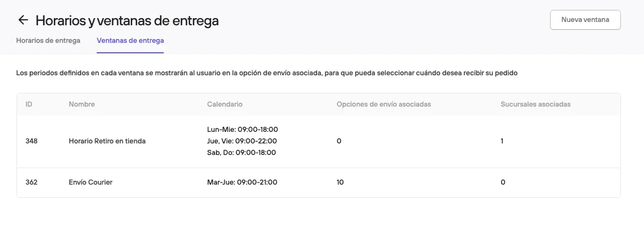644x233 pixels.
Task: Click the sucursales count 1 for row 348
Action: 502,141
